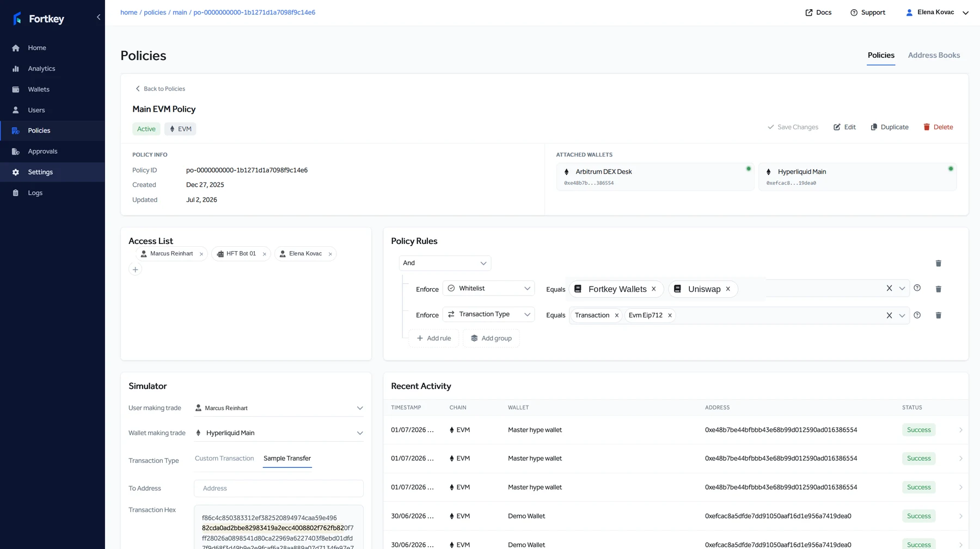Viewport: 980px width, 549px height.
Task: Open the Hyperliquid Main wallet card
Action: (x=857, y=177)
